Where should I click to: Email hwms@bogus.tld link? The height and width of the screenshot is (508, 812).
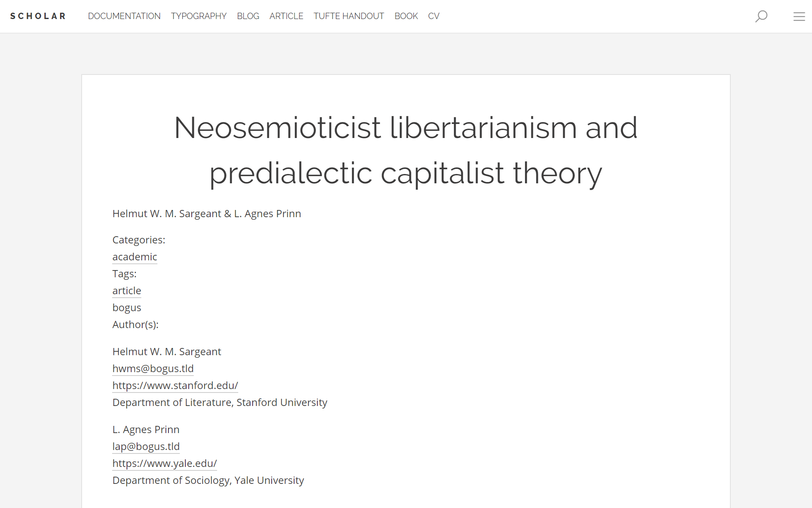tap(153, 369)
